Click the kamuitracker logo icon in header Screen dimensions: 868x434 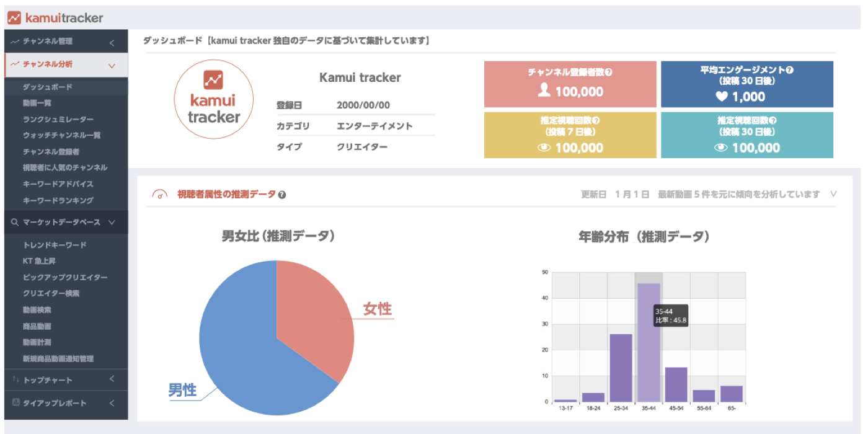14,18
